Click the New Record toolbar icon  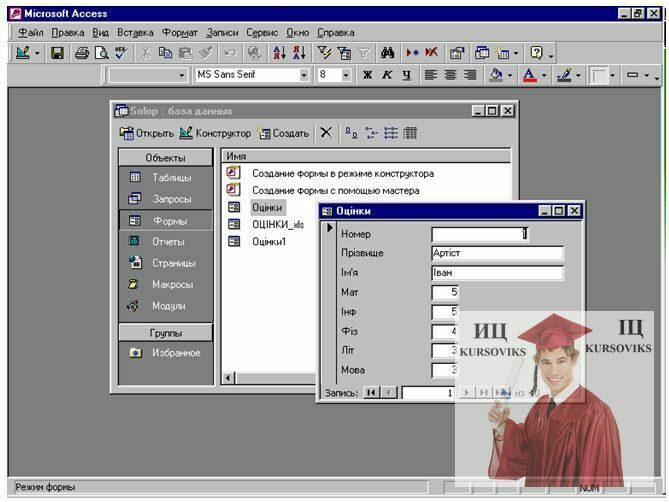[x=412, y=53]
